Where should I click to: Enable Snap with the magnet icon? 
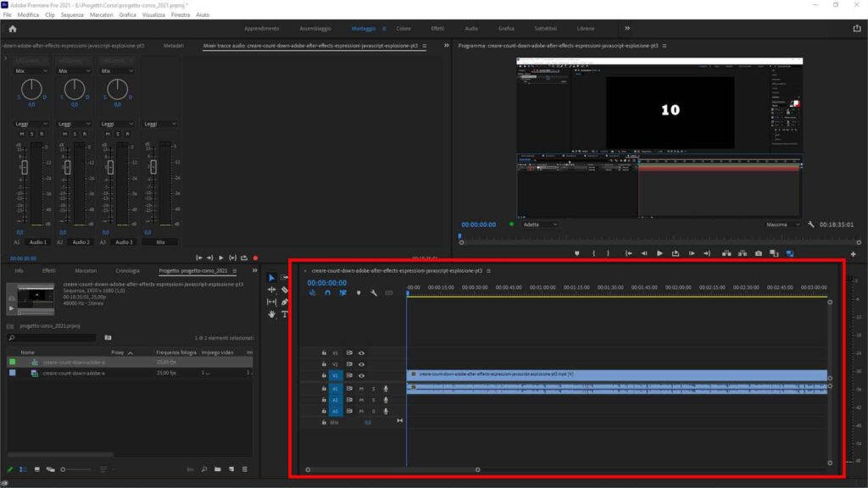[328, 292]
